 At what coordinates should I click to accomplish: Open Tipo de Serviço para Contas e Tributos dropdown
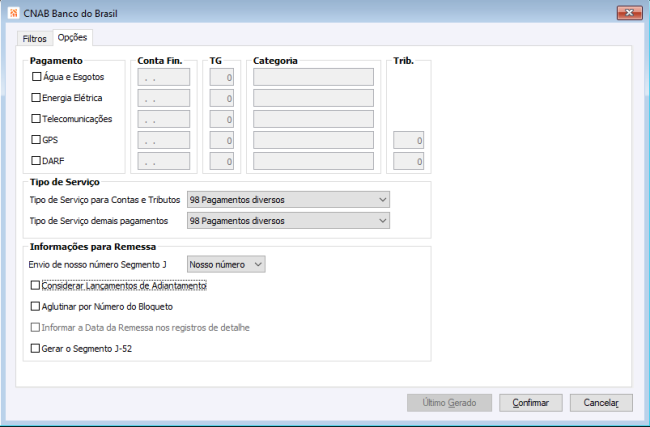tap(288, 200)
